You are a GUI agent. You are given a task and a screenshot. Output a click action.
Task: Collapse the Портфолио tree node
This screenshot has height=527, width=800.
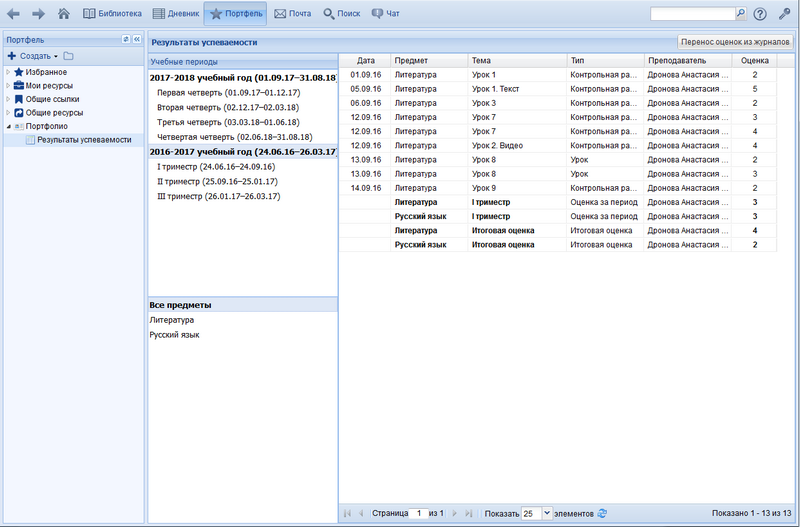point(8,127)
